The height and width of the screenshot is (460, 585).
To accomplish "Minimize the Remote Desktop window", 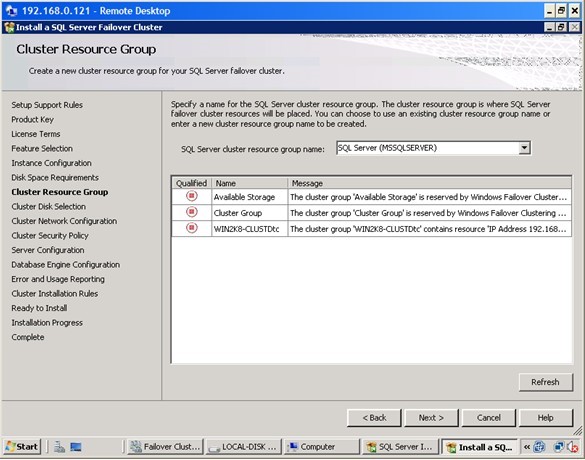I will point(549,11).
